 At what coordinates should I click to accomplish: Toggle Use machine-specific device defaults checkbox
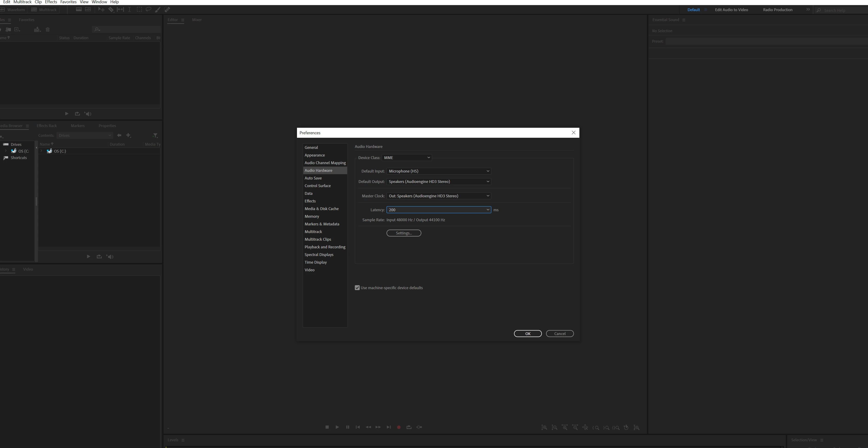coord(357,288)
